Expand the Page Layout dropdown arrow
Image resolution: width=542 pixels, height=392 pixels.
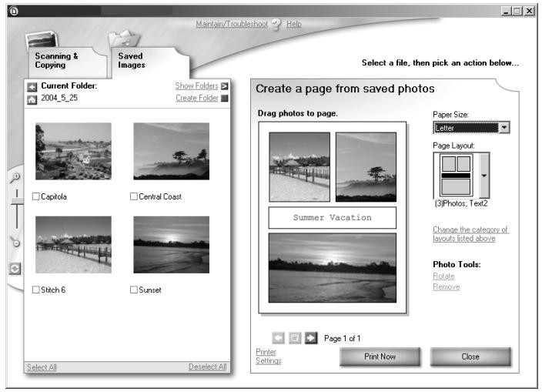pyautogui.click(x=484, y=176)
